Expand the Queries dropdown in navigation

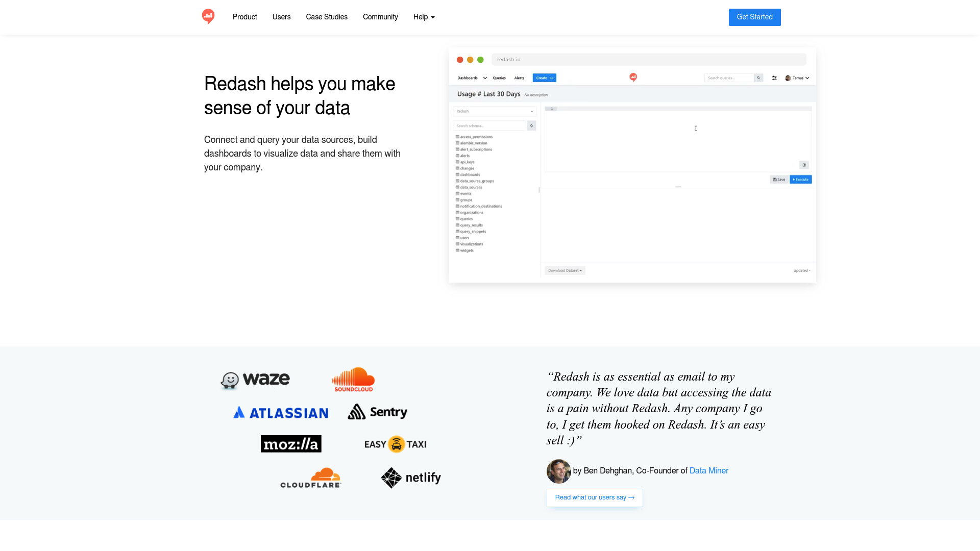(499, 78)
